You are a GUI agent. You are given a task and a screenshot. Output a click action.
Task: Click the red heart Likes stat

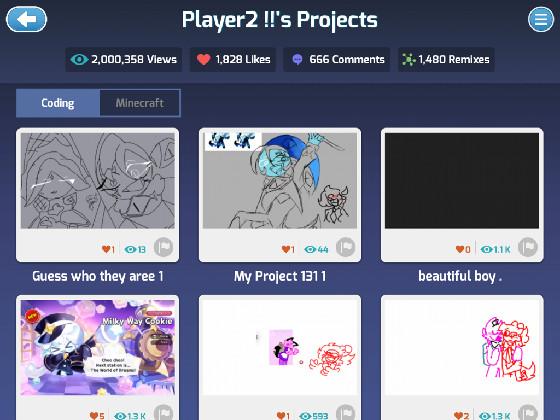(x=232, y=59)
